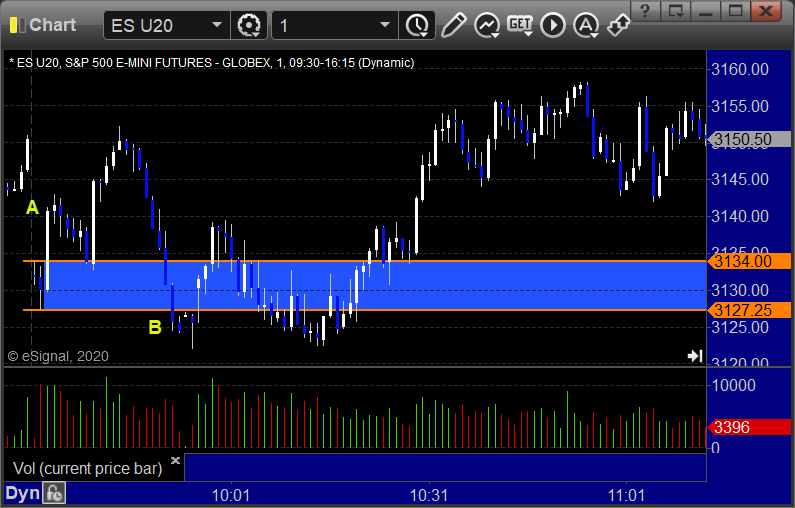Viewport: 795px width, 508px height.
Task: Click the Dyn dynamic time label
Action: point(22,493)
